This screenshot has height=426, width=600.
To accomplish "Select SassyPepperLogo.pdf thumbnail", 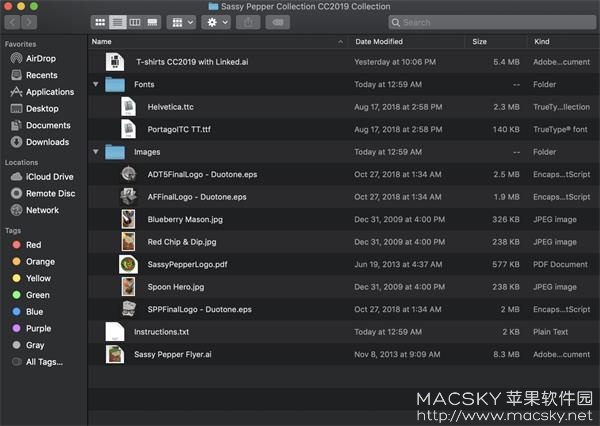I will [x=129, y=264].
